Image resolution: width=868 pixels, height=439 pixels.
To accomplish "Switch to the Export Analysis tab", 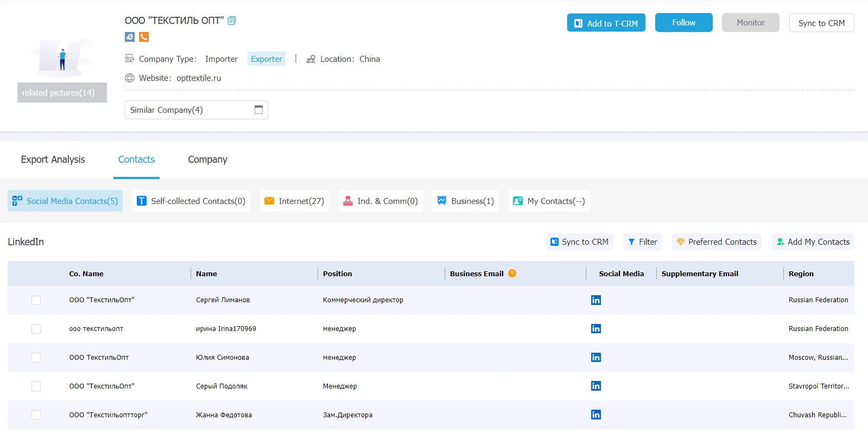I will point(53,160).
